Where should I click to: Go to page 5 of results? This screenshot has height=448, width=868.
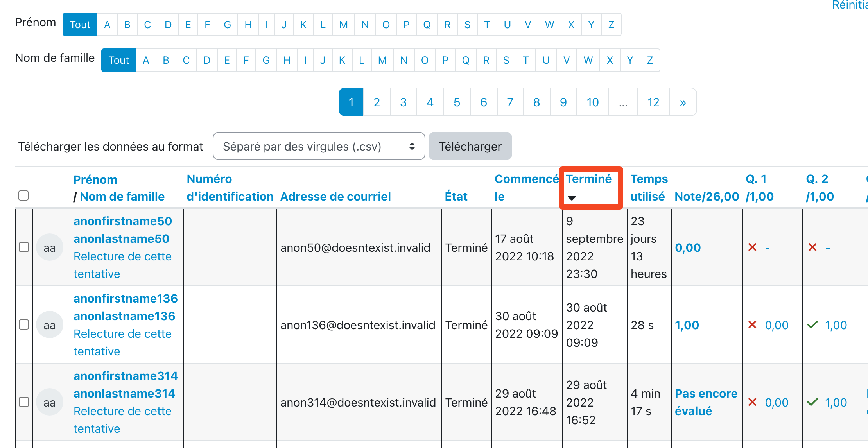tap(457, 102)
